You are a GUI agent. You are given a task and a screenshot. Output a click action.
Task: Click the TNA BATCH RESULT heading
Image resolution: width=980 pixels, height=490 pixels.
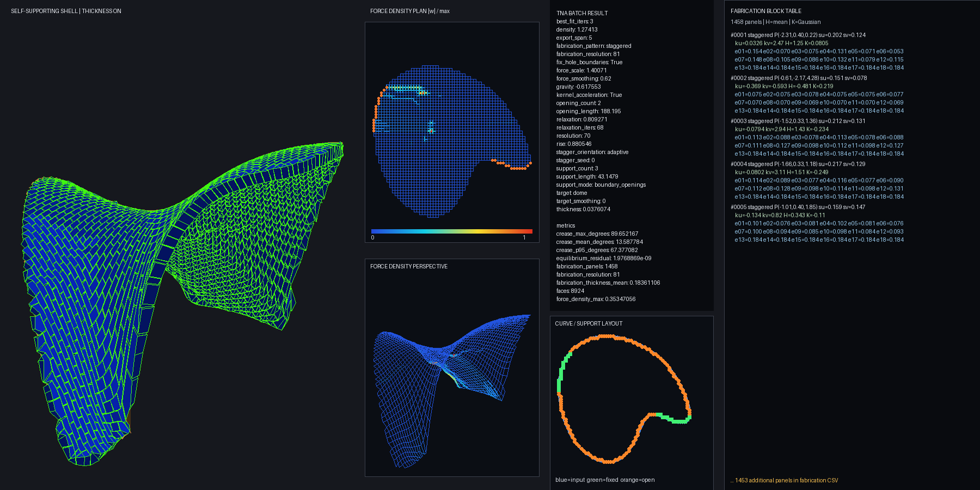pyautogui.click(x=582, y=13)
